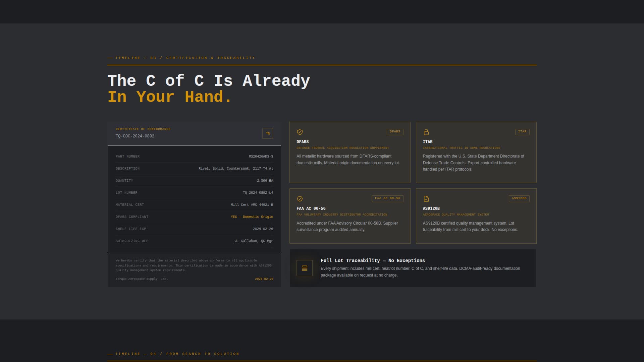Click the TQ logo on the certificate
The width and height of the screenshot is (644, 362).
click(x=267, y=133)
